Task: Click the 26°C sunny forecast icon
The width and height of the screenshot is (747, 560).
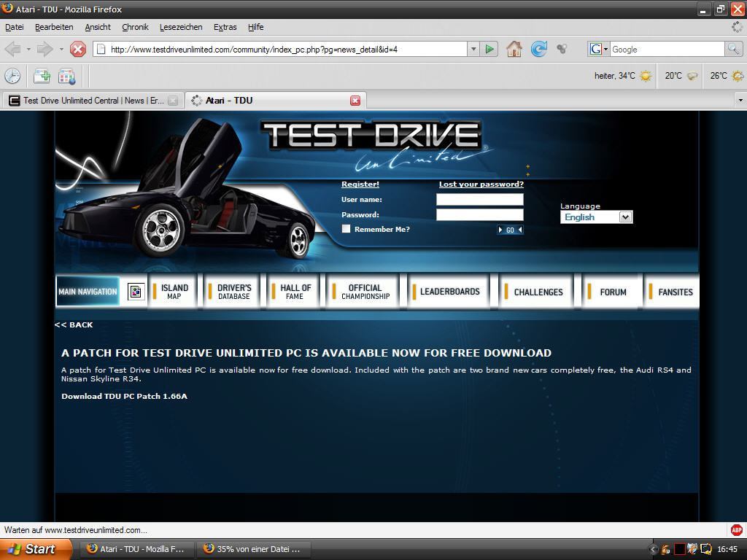Action: coord(738,76)
